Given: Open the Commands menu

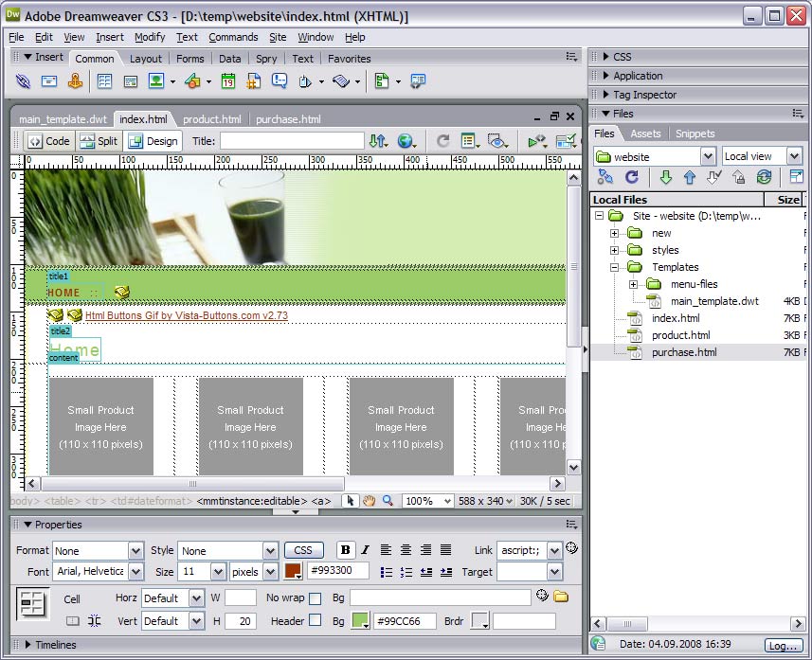Looking at the screenshot, I should 233,37.
